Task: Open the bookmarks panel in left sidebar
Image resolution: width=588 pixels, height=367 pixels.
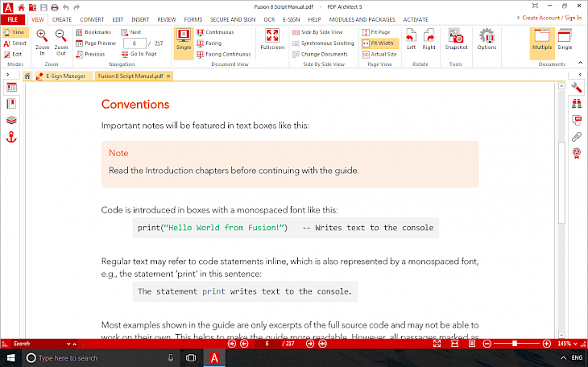Action: [x=11, y=104]
